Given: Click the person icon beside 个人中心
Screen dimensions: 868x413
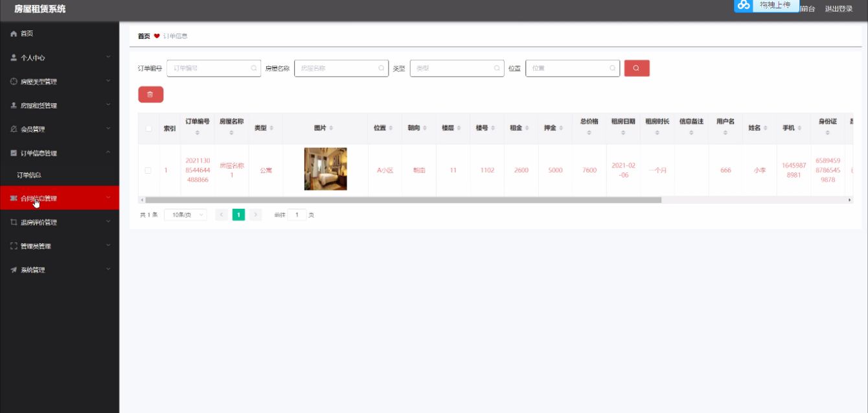Looking at the screenshot, I should 14,58.
